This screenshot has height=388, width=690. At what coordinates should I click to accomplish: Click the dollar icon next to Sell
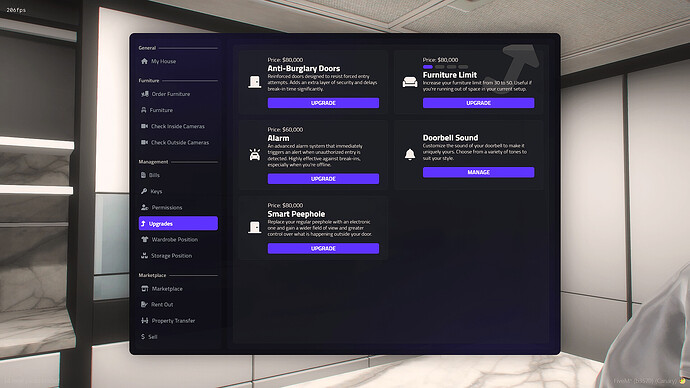(x=143, y=337)
